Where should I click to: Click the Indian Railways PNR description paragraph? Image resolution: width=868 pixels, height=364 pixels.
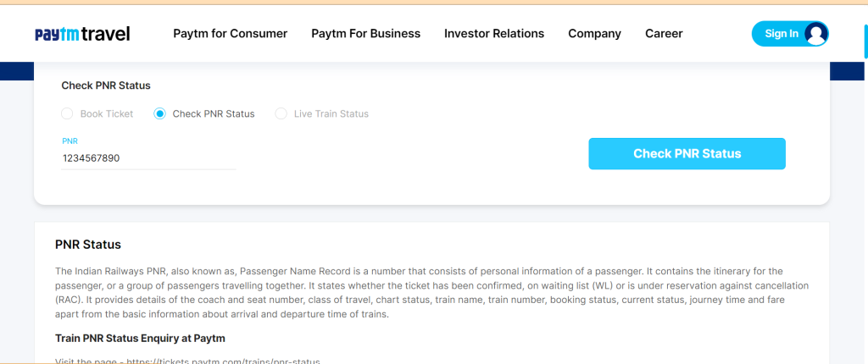(431, 293)
